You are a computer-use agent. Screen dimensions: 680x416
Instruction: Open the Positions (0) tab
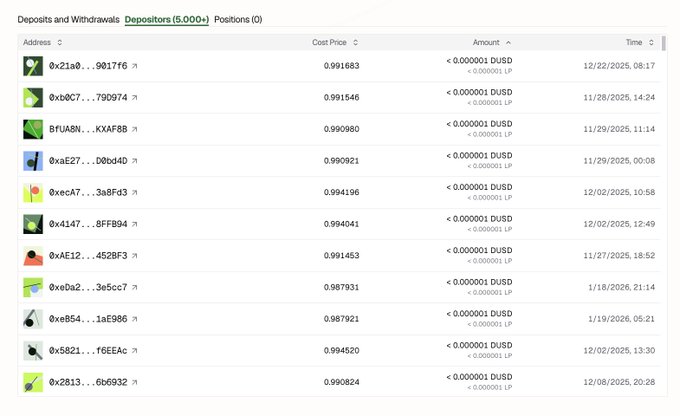[x=238, y=20]
